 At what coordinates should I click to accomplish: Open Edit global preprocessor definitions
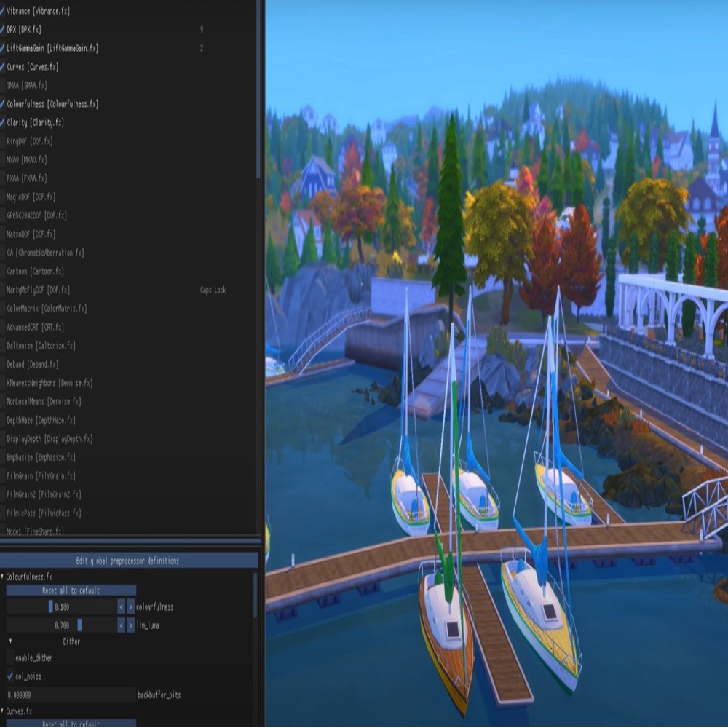pyautogui.click(x=129, y=561)
